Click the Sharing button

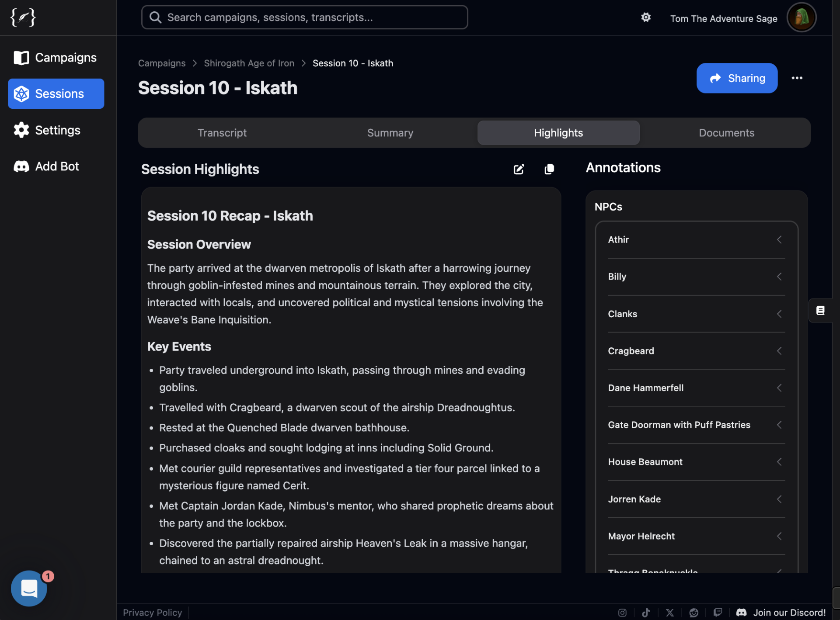pos(737,78)
